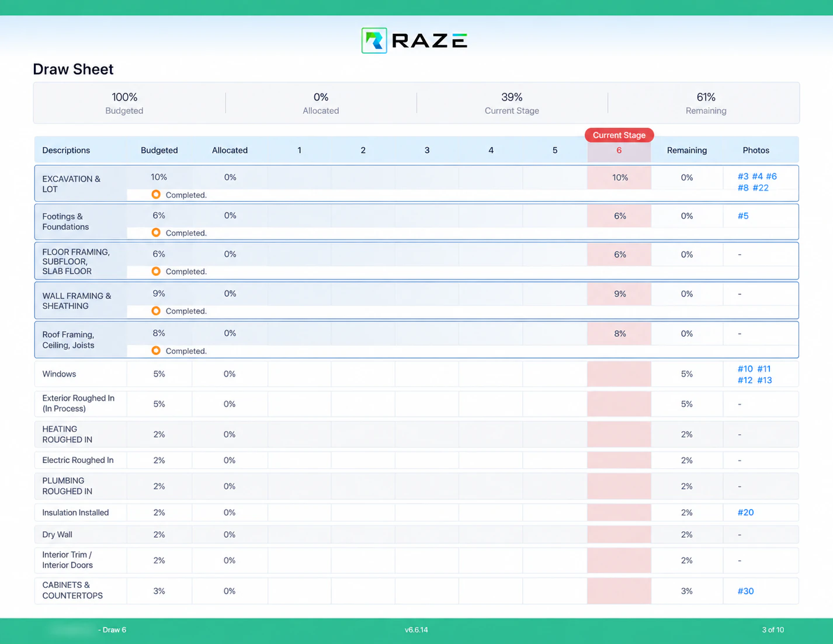Click the 39% Current Stage summary

512,103
